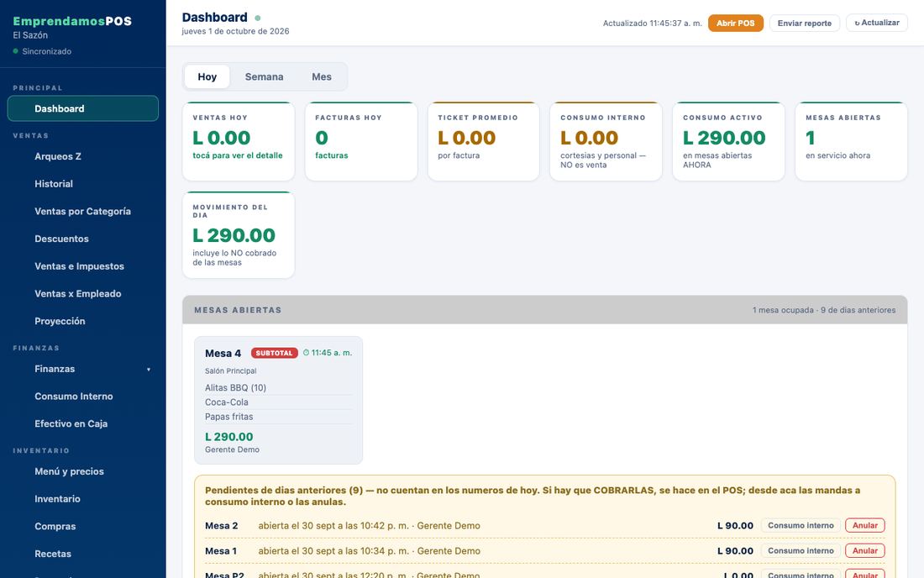Send Mesa 2 to Consumo interno
Image resolution: width=924 pixels, height=578 pixels.
[x=801, y=526]
